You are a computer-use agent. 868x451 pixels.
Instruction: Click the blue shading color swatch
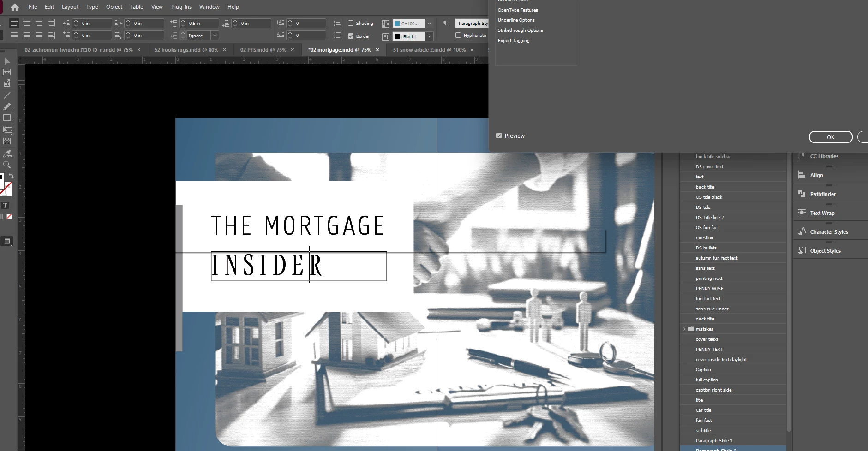(397, 24)
